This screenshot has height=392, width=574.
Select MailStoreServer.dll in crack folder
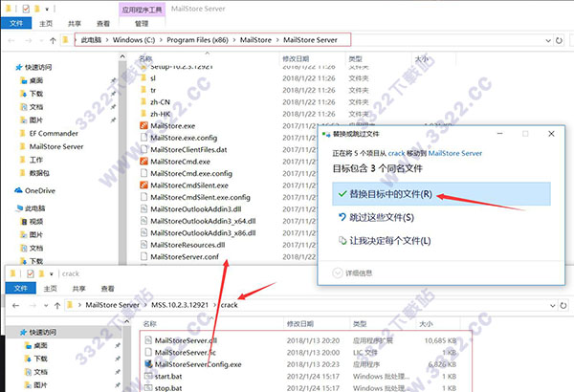click(186, 340)
